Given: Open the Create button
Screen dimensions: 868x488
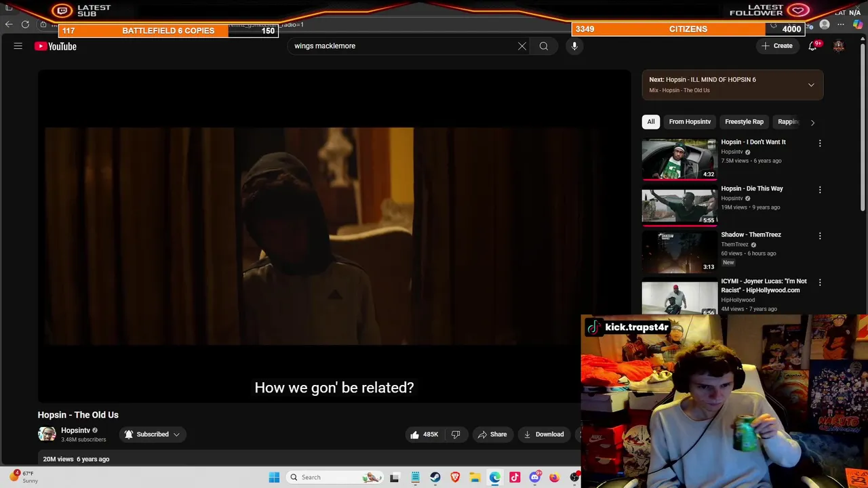Looking at the screenshot, I should coord(777,46).
